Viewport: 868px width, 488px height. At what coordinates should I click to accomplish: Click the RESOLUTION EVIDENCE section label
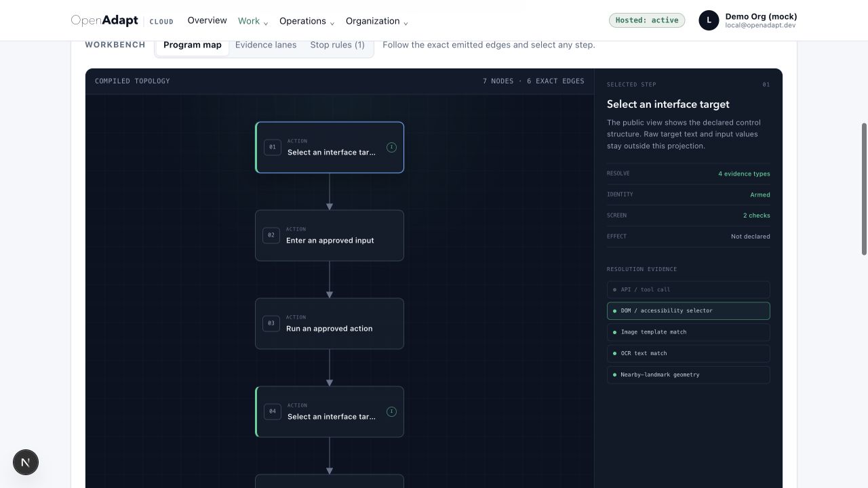[642, 269]
